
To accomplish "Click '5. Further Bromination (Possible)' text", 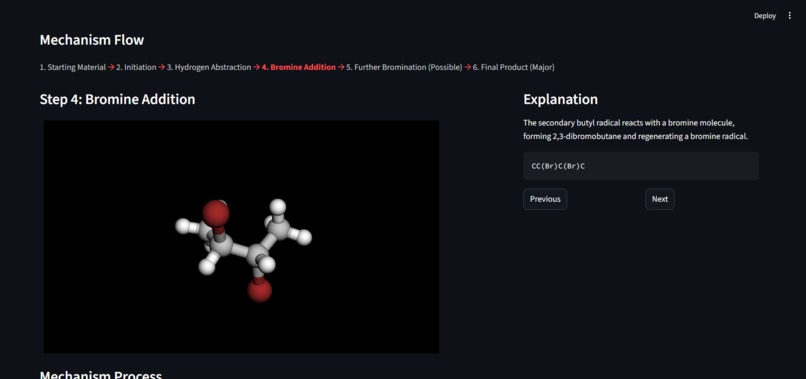I will 404,67.
